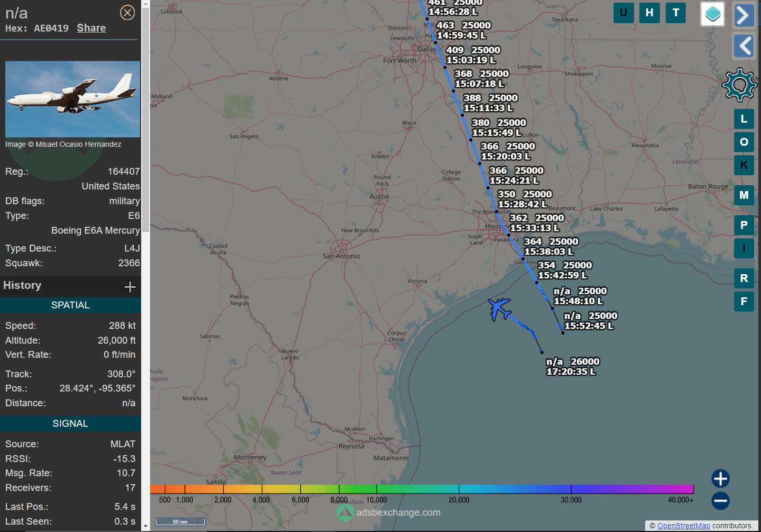761x532 pixels.
Task: Click the SIGNAL section header
Action: [x=71, y=424]
